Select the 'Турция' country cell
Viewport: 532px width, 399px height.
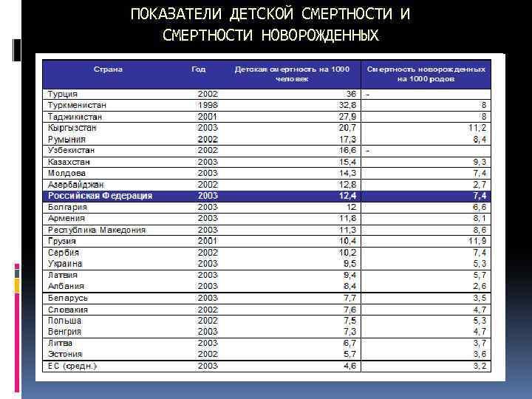pyautogui.click(x=62, y=95)
